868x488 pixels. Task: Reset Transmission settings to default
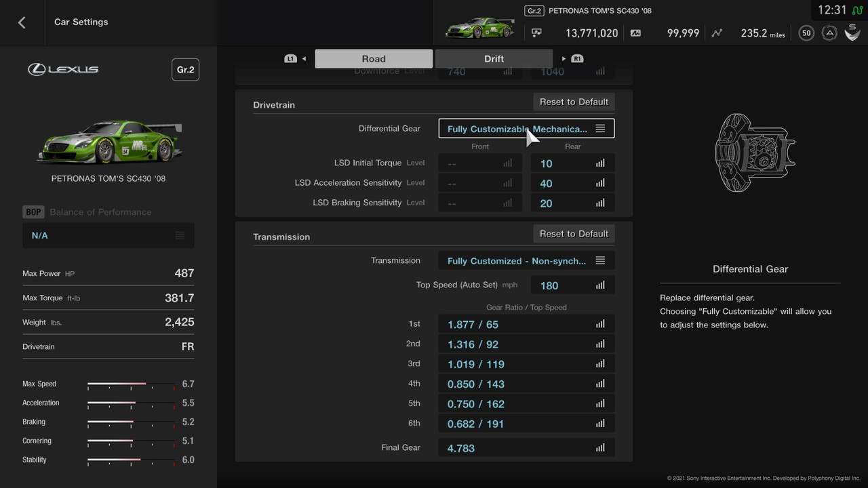(574, 234)
